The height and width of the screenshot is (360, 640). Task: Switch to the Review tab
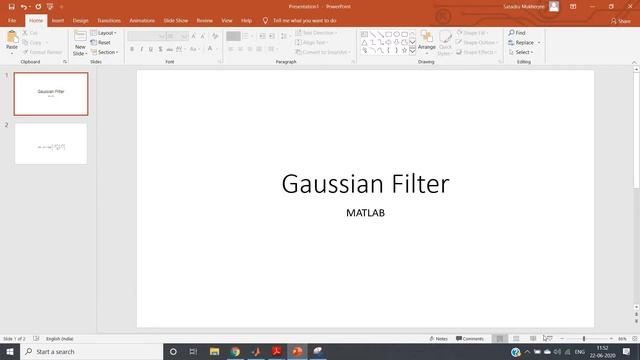(x=204, y=20)
